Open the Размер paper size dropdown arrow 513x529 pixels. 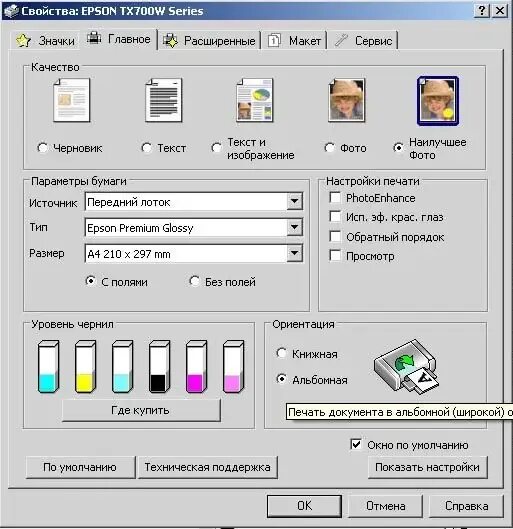coord(294,253)
